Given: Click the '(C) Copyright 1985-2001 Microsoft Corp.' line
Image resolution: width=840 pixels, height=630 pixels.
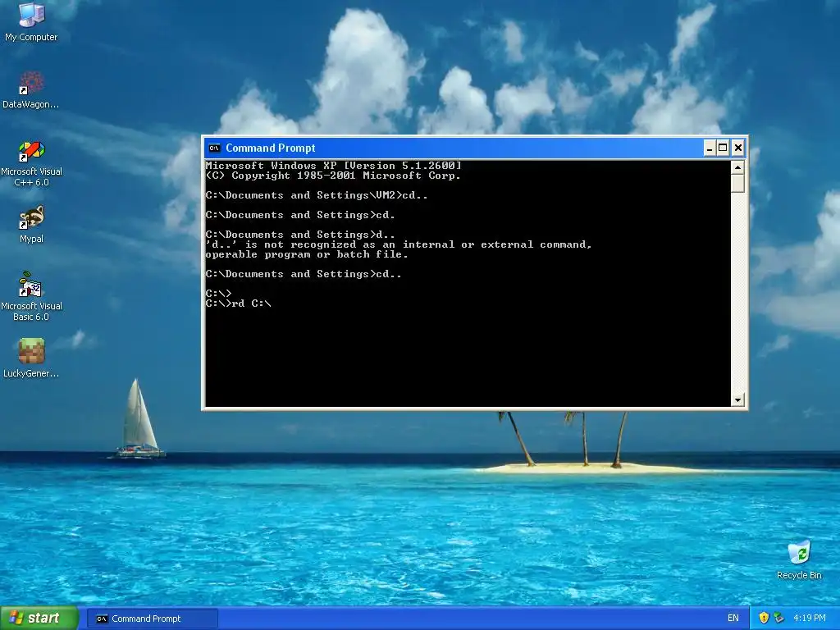Looking at the screenshot, I should (333, 176).
